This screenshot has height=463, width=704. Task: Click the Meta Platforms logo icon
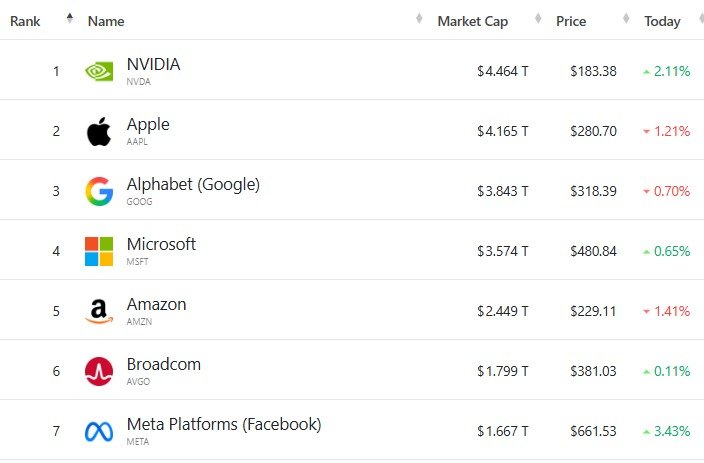click(99, 432)
